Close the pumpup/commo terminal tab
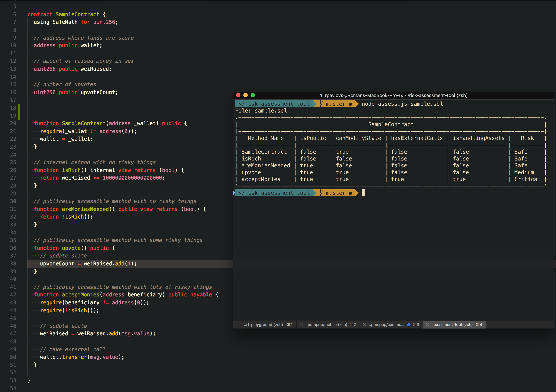This screenshot has height=392, width=556. (364, 325)
